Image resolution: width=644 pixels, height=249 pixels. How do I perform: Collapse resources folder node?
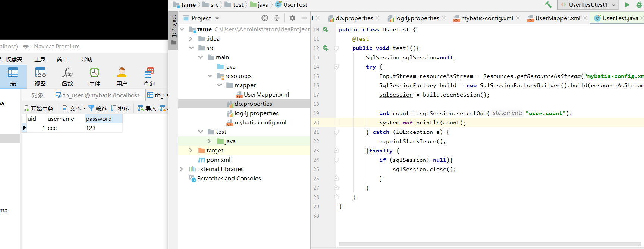(210, 76)
